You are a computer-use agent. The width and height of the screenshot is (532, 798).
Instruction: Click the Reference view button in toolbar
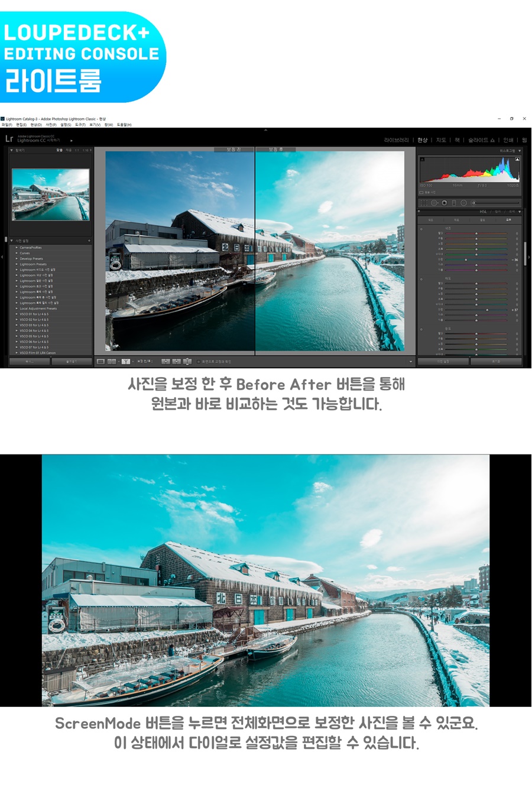[x=112, y=361]
